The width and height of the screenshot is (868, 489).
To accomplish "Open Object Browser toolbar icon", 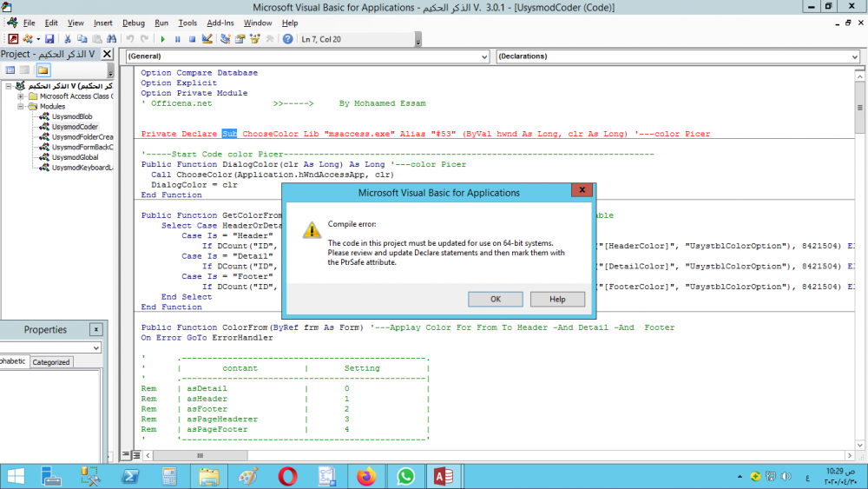I will click(254, 39).
